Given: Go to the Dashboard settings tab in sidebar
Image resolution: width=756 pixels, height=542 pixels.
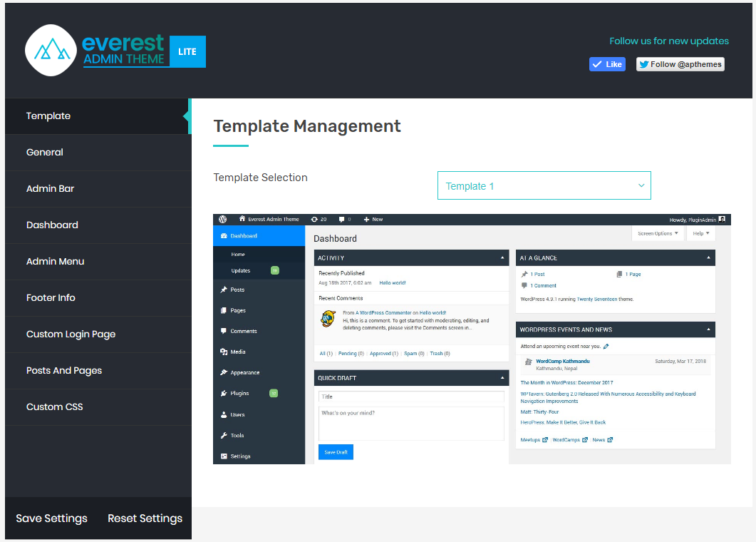Looking at the screenshot, I should pyautogui.click(x=98, y=225).
